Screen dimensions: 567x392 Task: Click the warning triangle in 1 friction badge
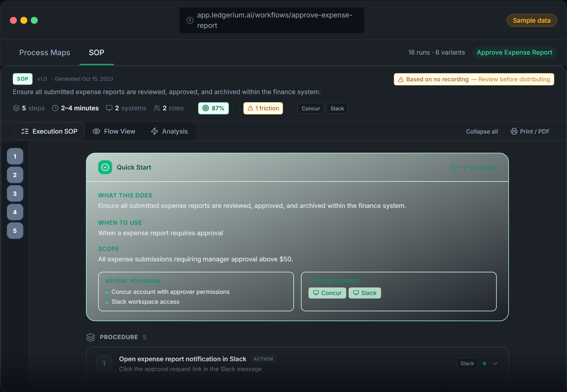coord(250,108)
